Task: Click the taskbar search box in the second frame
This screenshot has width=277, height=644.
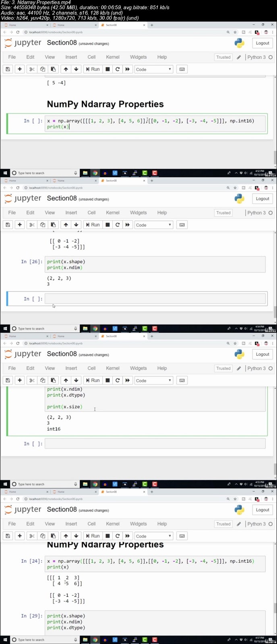Action: tap(44, 328)
